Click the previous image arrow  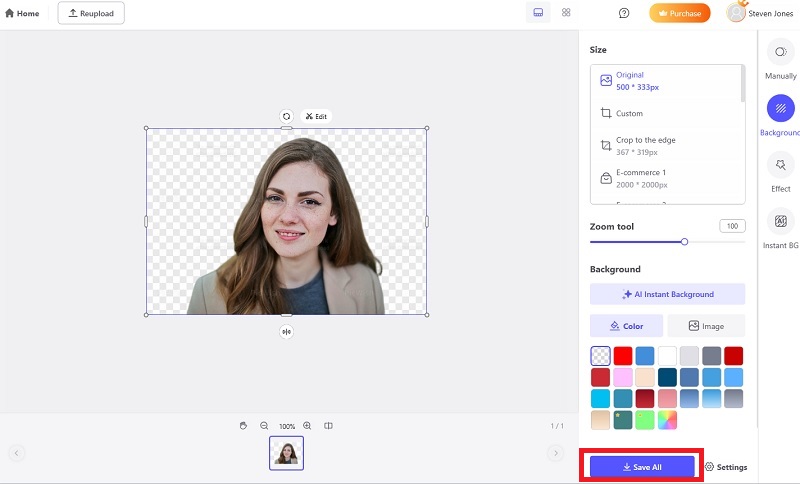(x=16, y=453)
